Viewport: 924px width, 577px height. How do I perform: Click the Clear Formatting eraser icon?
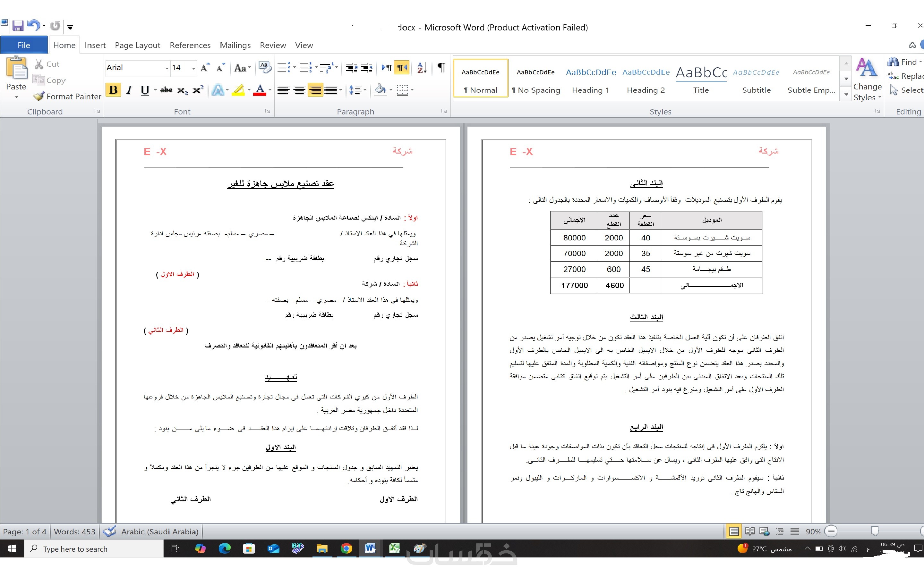click(x=265, y=68)
